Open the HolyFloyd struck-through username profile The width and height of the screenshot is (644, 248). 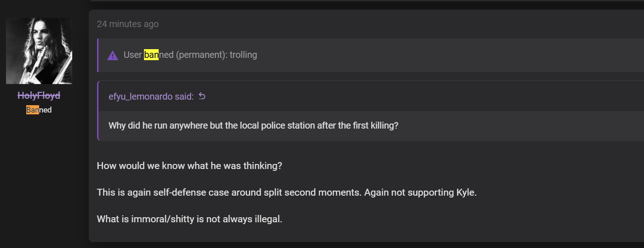[x=39, y=96]
